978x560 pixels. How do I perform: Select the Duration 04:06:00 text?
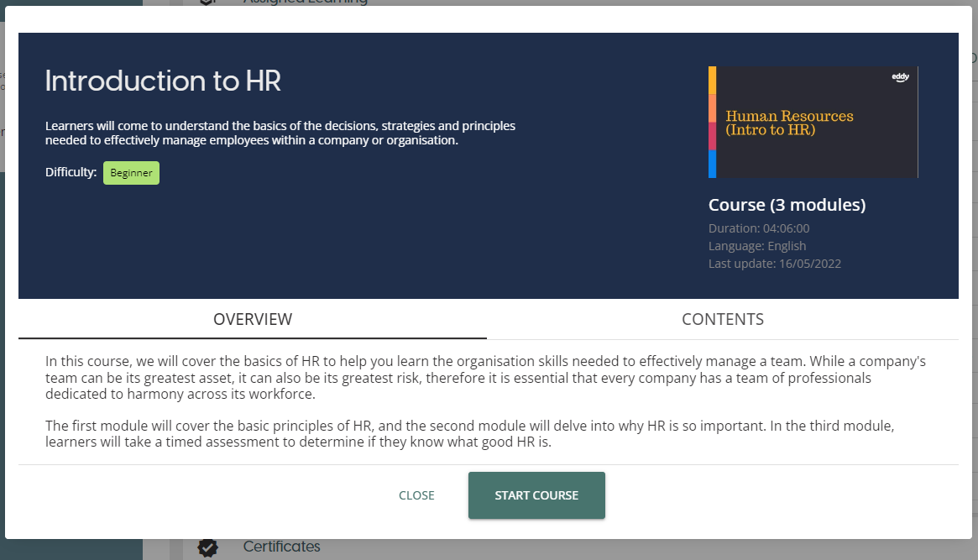click(758, 228)
